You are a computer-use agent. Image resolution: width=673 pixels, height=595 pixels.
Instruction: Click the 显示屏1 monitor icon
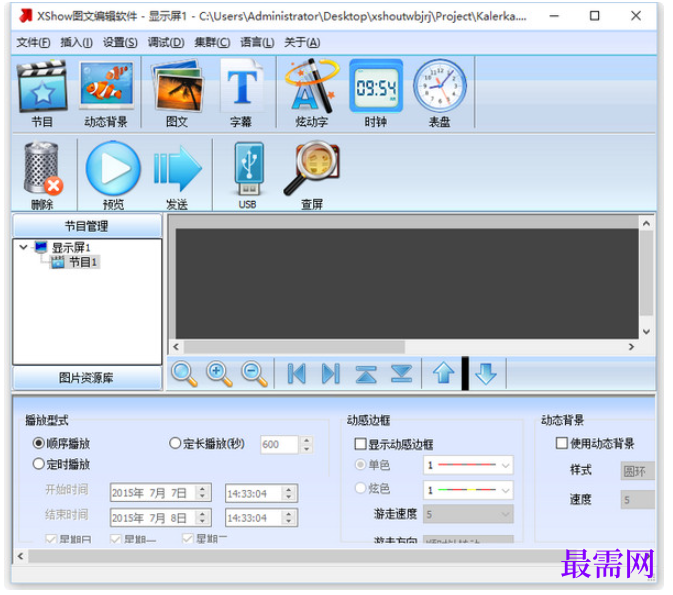tap(41, 247)
